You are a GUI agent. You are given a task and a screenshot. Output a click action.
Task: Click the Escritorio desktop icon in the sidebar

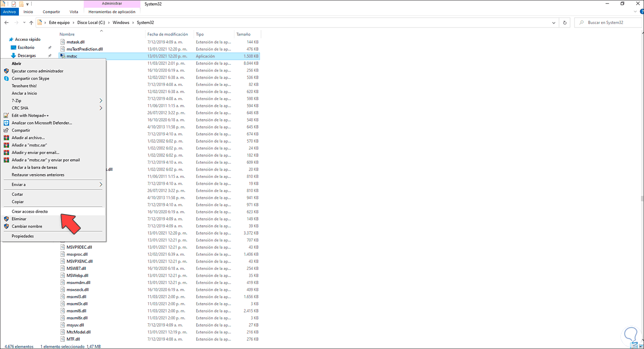coord(13,47)
